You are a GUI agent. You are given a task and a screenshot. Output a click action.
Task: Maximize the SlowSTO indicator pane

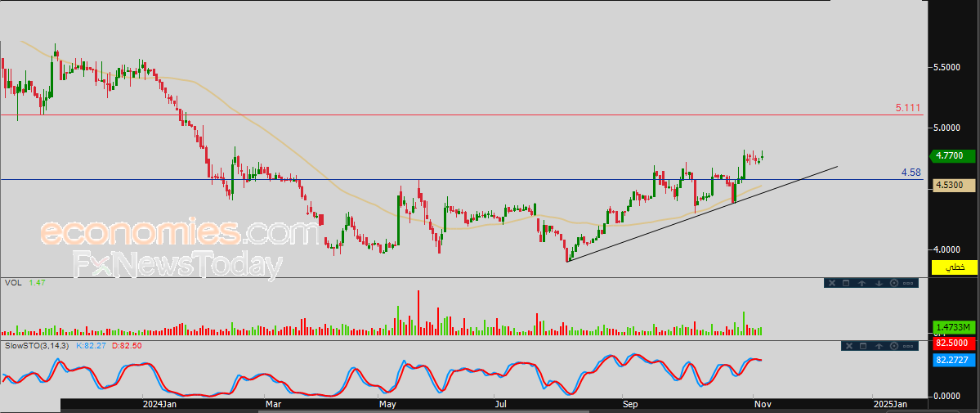tap(863, 346)
